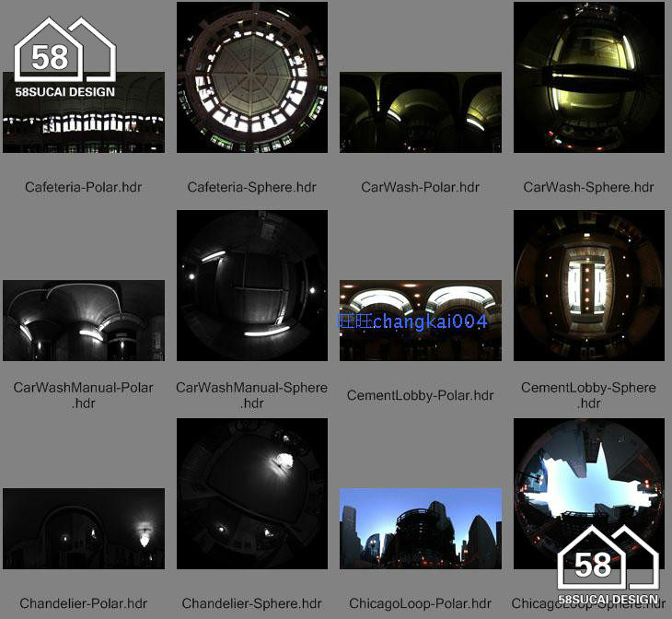Click the CarWashManual-Polar.hdr file name label
This screenshot has width=672, height=619.
coord(84,395)
